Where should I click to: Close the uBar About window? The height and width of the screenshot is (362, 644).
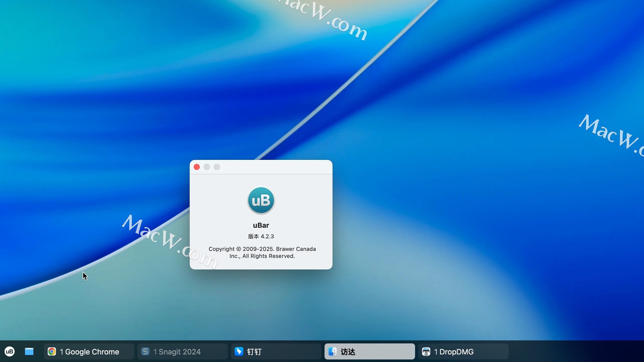coord(197,167)
